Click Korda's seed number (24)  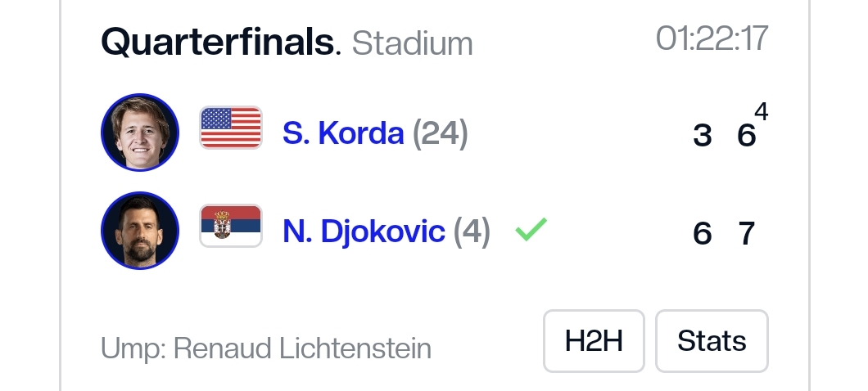[x=440, y=133]
